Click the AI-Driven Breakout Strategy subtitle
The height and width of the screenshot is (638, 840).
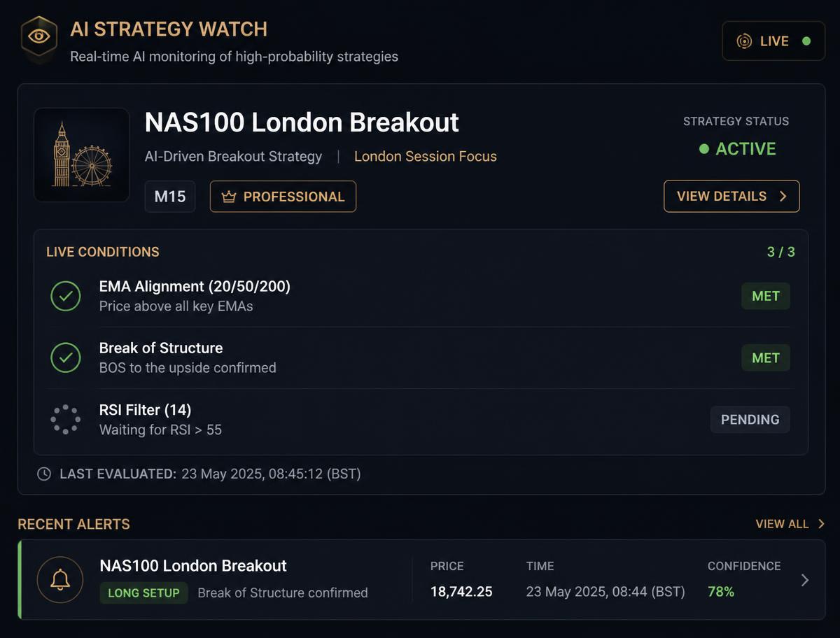point(233,157)
